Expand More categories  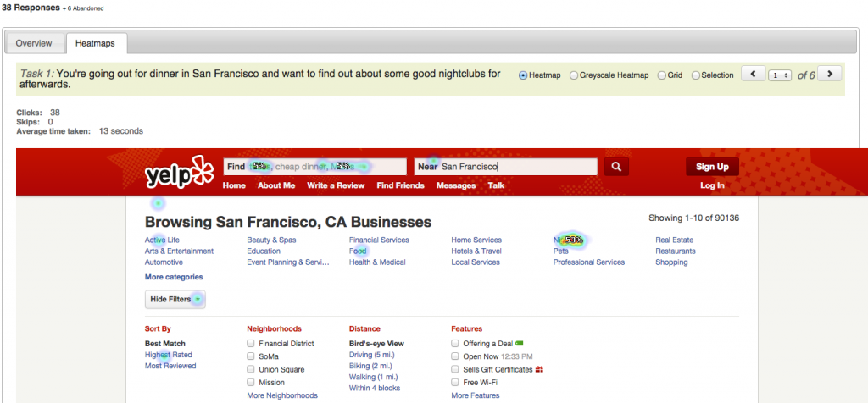174,277
